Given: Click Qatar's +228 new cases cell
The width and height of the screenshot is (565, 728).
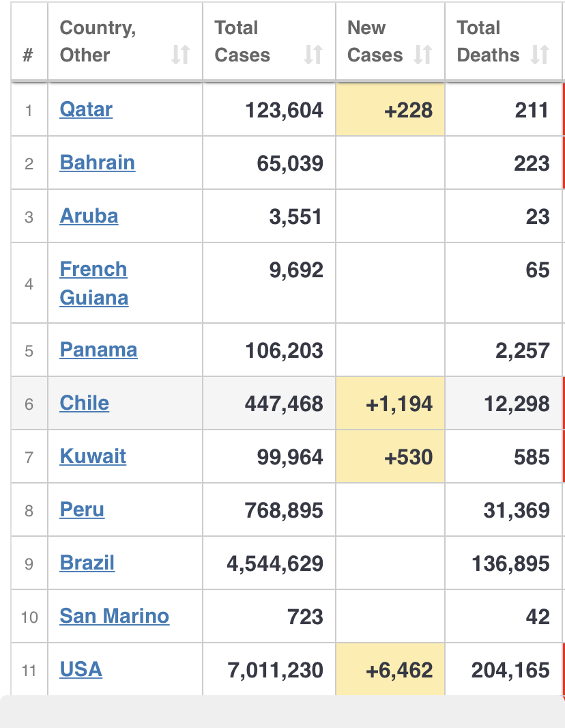Looking at the screenshot, I should pos(390,110).
